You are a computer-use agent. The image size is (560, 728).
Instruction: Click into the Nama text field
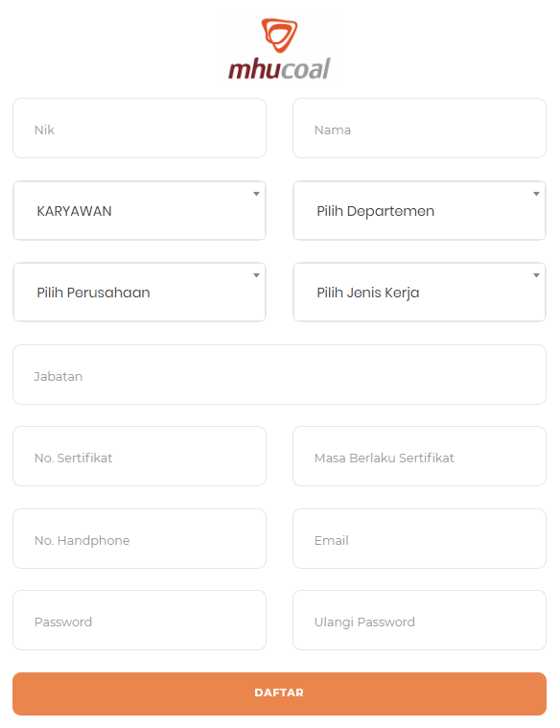419,129
